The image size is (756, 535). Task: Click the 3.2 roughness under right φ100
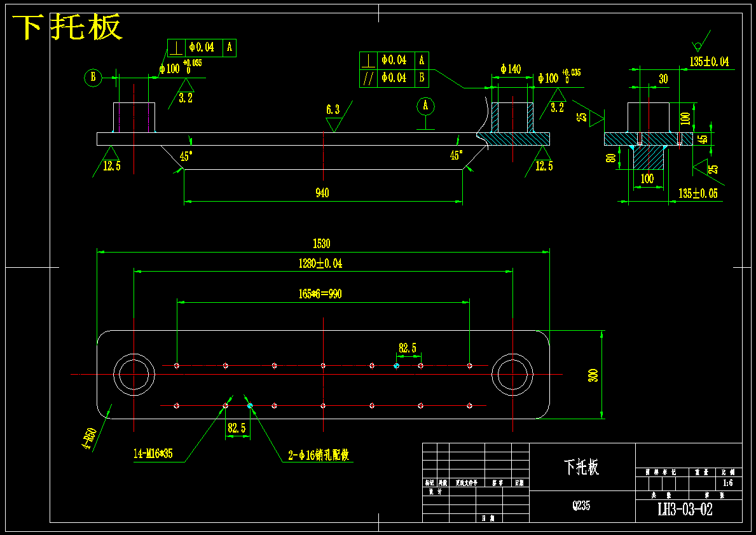tap(558, 108)
